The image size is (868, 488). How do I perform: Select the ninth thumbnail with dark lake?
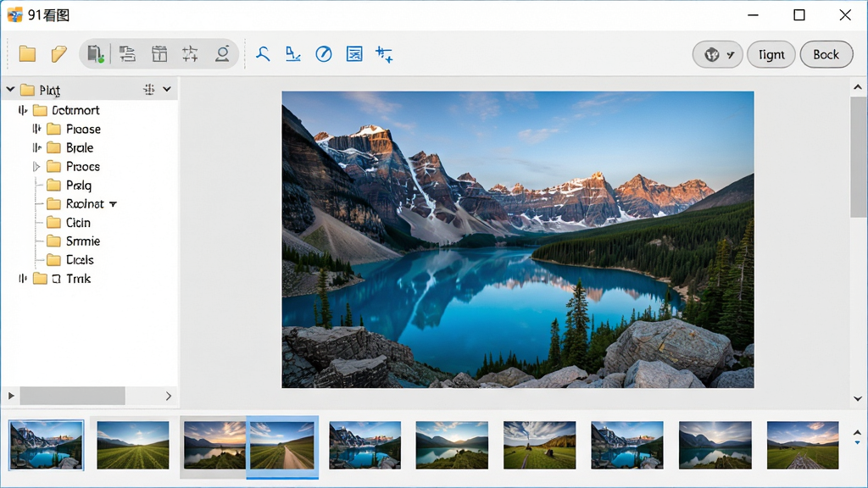[715, 445]
